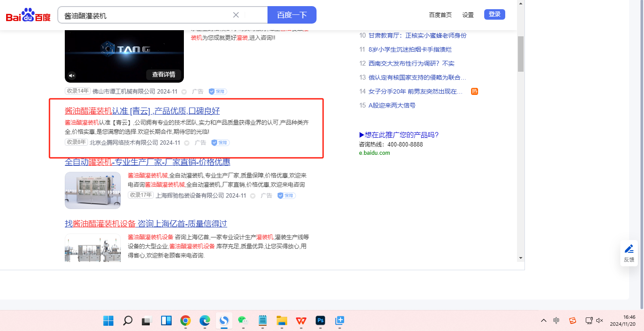Clear the search box with X icon
644x331 pixels.
coord(236,15)
